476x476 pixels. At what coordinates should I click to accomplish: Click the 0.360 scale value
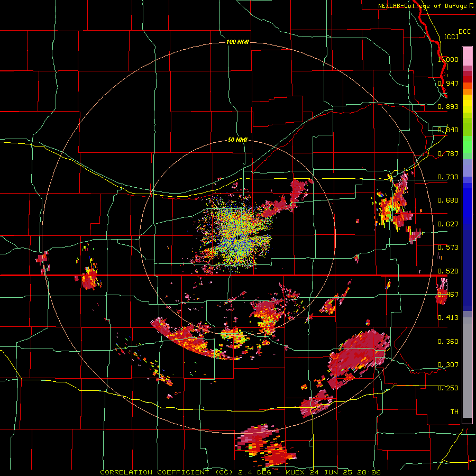(x=448, y=342)
